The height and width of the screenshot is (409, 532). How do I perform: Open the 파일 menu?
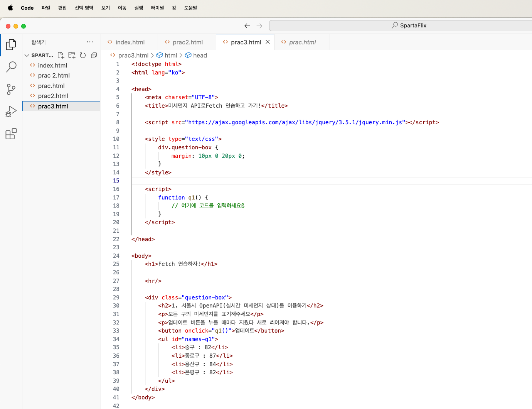click(46, 8)
